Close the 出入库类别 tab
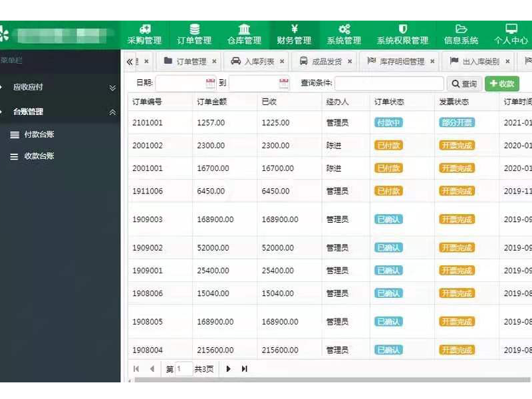 coord(507,61)
